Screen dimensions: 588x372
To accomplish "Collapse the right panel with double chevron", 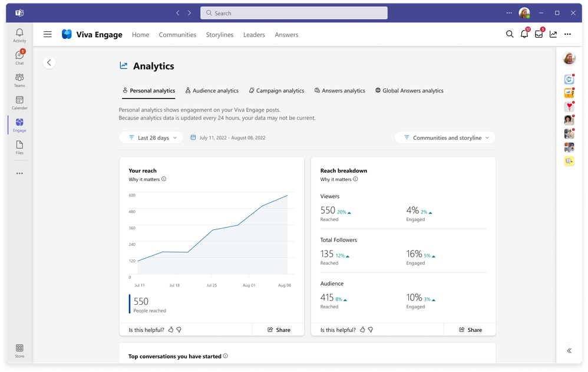I will point(569,351).
